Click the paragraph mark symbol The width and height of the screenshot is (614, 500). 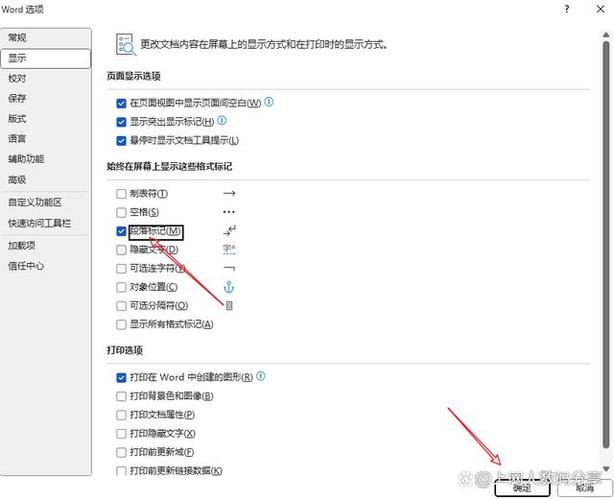[229, 230]
